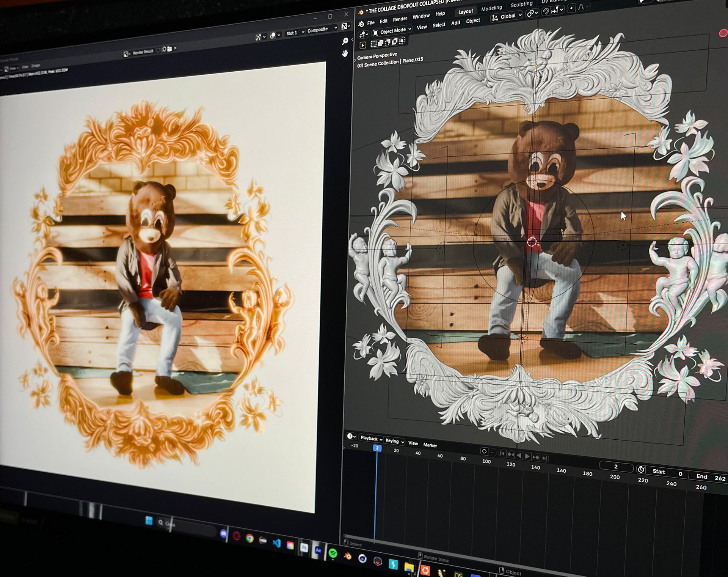Open the Help menu in Blender
The image size is (728, 577).
tap(440, 14)
